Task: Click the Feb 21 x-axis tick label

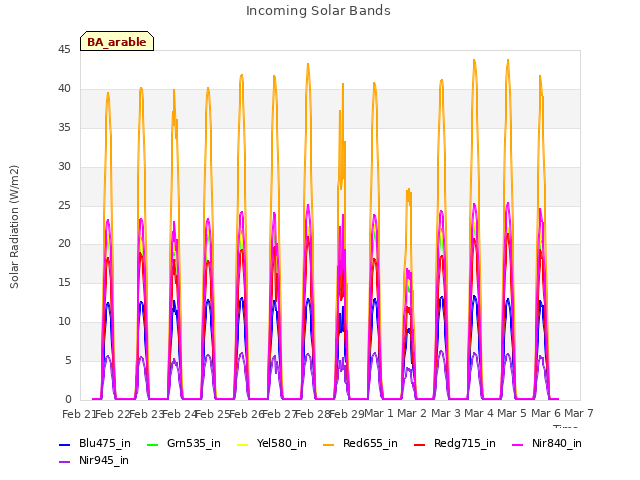Action: [x=79, y=414]
